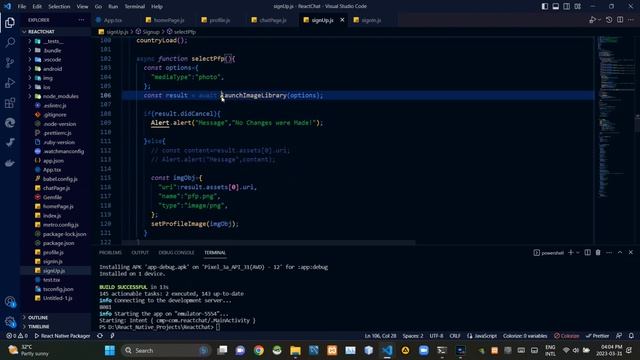Switch to the profile.js tab

216,20
